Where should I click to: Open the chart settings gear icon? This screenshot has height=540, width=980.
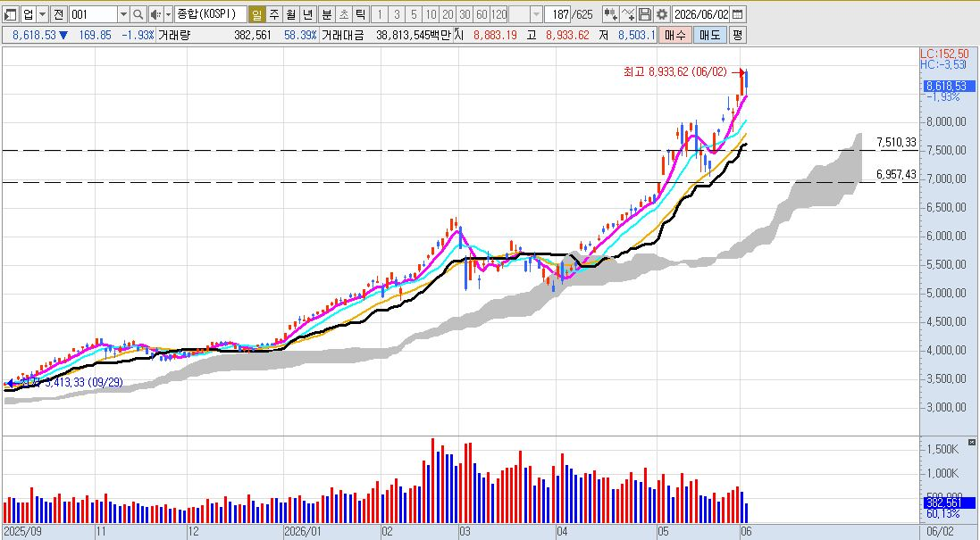[662, 13]
